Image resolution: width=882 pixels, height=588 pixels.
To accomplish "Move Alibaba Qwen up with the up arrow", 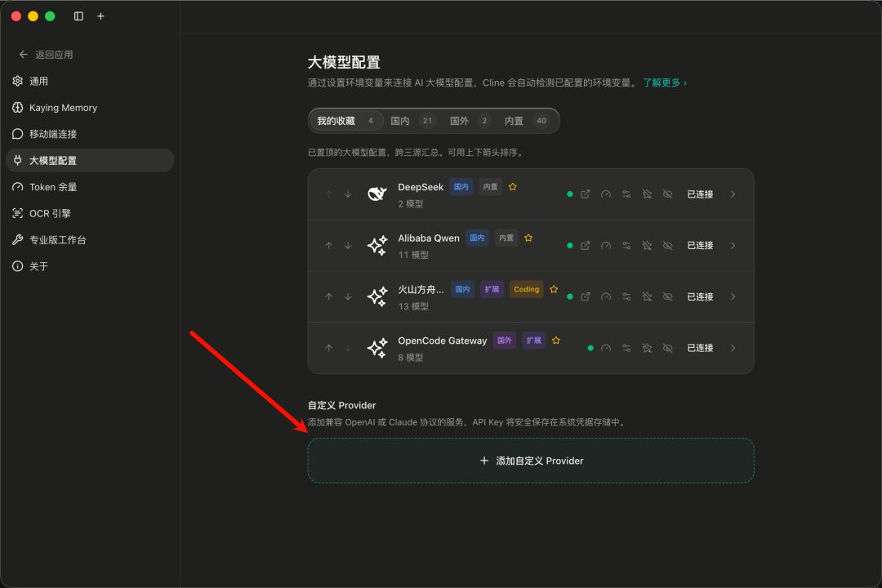I will 329,245.
